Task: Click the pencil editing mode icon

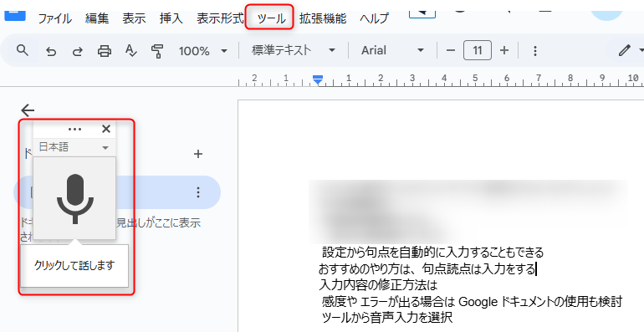Action: click(x=625, y=50)
